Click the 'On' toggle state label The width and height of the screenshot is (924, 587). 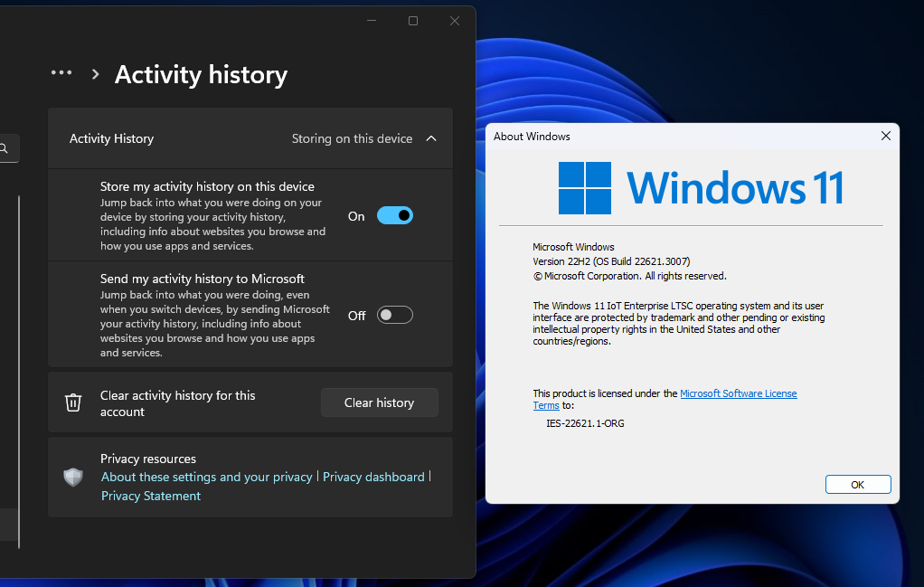[x=356, y=216]
